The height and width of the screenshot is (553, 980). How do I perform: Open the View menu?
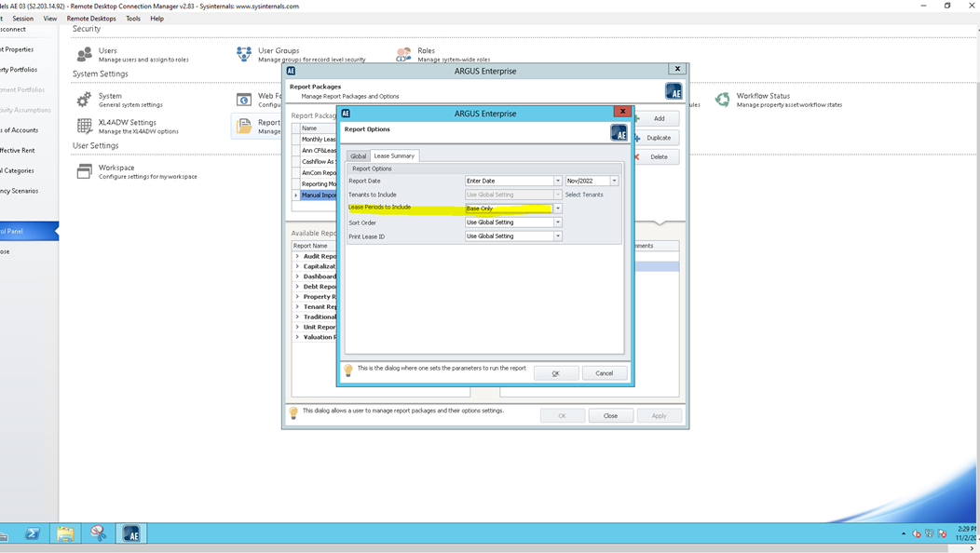50,19
